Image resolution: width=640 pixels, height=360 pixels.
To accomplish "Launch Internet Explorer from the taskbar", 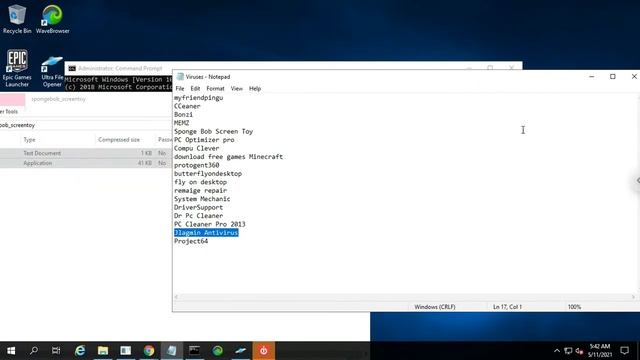I will click(x=80, y=351).
